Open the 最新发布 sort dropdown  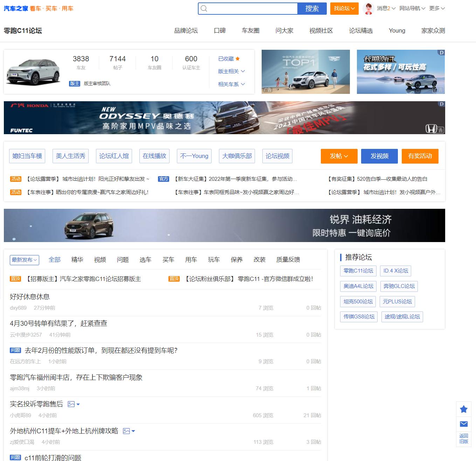point(24,260)
